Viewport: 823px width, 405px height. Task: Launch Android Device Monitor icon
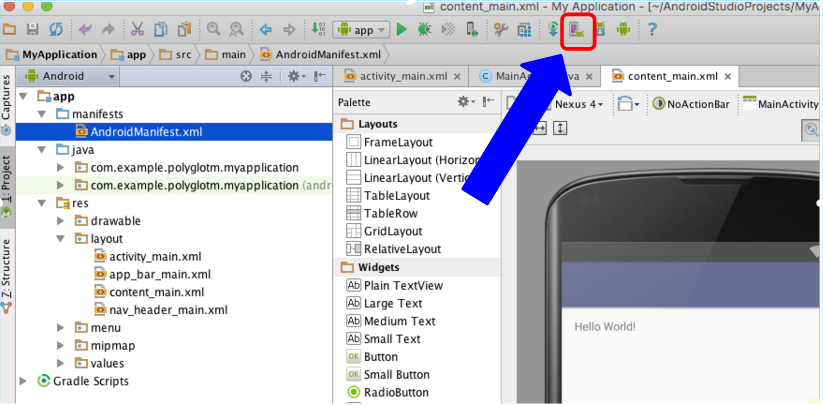(x=623, y=29)
